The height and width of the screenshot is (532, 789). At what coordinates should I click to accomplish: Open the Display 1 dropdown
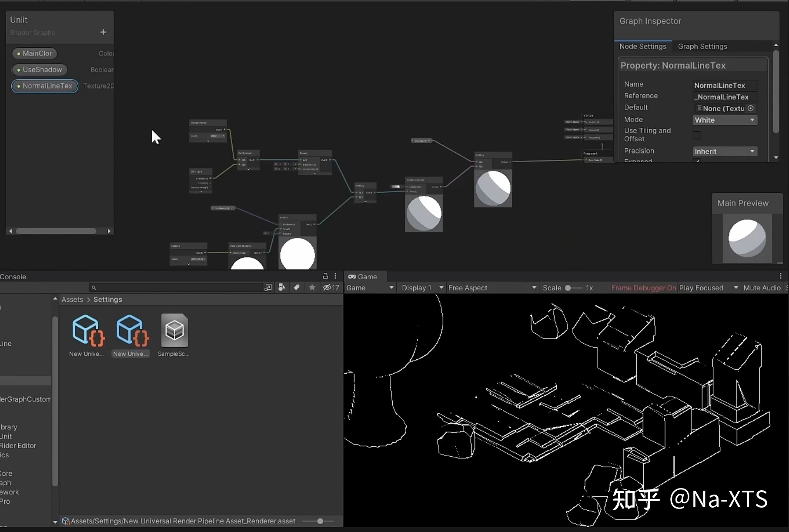click(x=422, y=288)
